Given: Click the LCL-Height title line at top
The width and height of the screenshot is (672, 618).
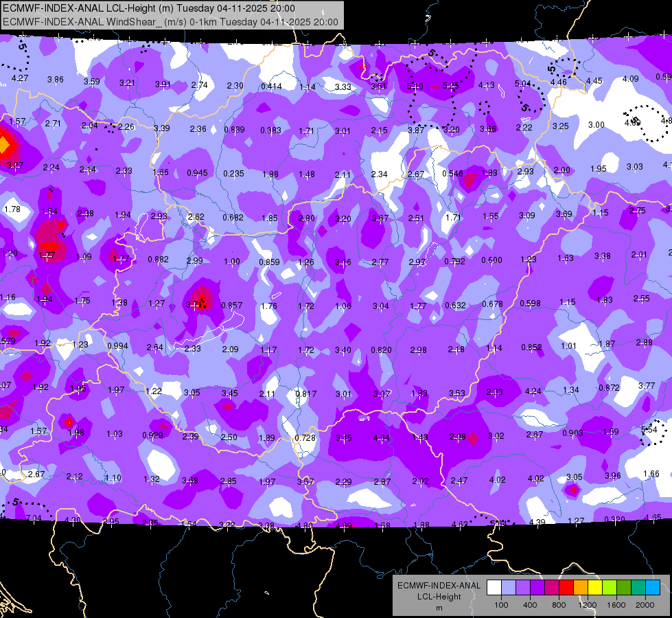Looking at the screenshot, I should coord(149,8).
